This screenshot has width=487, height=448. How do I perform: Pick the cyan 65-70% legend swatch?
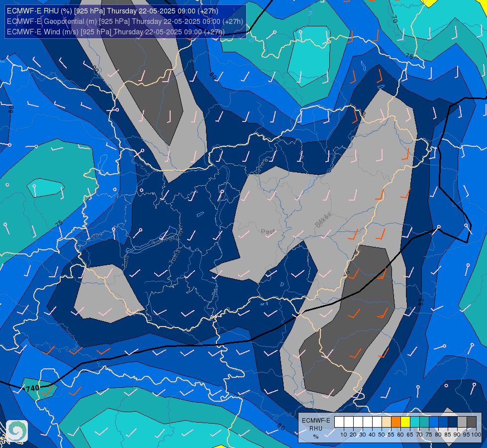point(415,422)
